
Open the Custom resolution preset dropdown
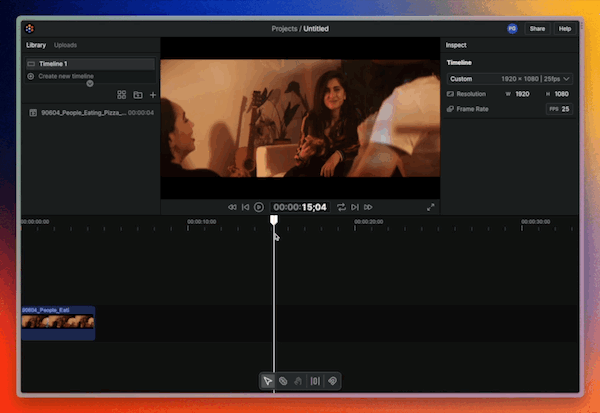click(x=509, y=79)
